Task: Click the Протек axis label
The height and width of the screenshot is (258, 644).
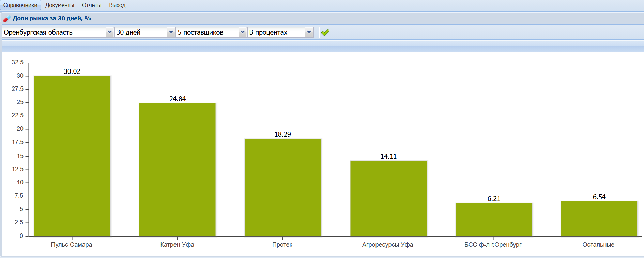Action: [x=282, y=245]
